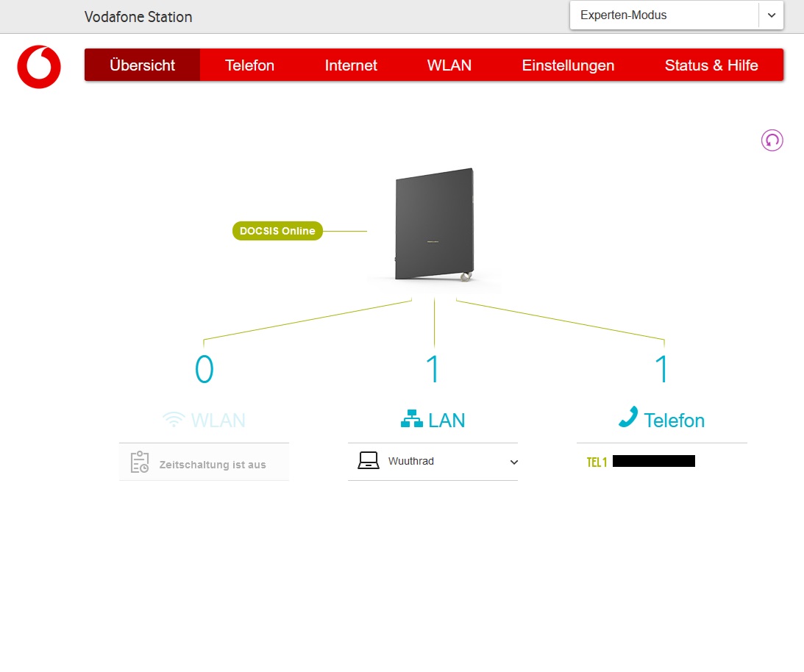
Task: Click the LAN network icon
Action: pyautogui.click(x=412, y=419)
